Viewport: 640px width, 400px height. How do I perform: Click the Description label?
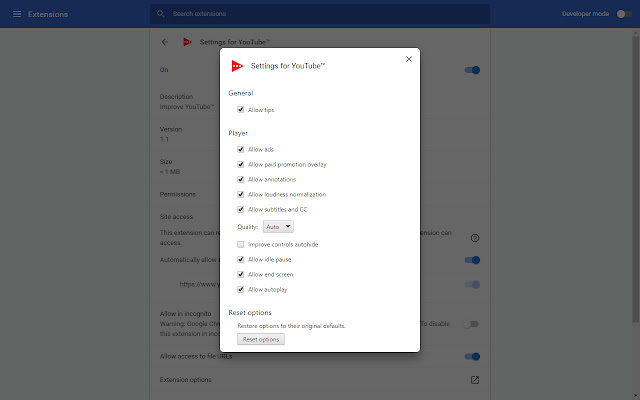coord(176,97)
